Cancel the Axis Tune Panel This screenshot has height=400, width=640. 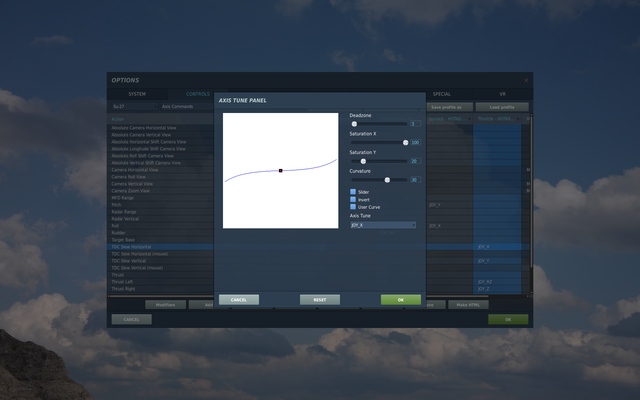[x=239, y=300]
